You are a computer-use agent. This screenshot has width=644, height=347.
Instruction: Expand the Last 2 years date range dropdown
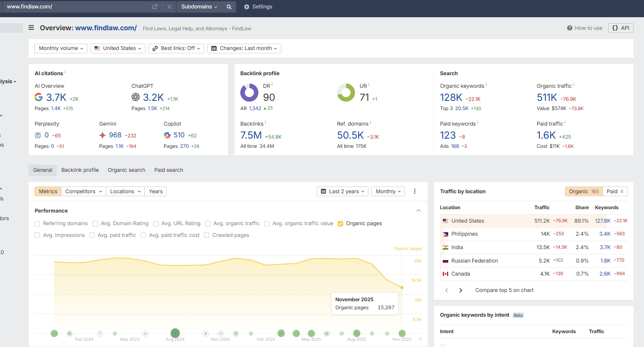point(342,192)
